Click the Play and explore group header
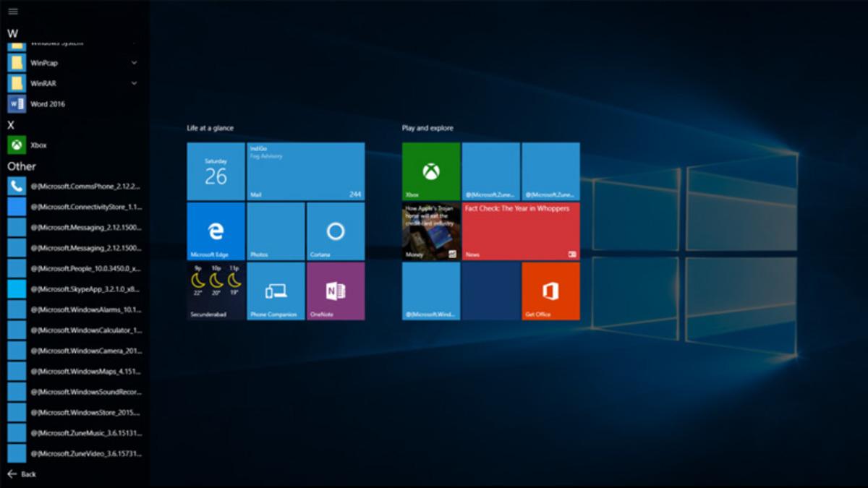868x488 pixels. [428, 127]
